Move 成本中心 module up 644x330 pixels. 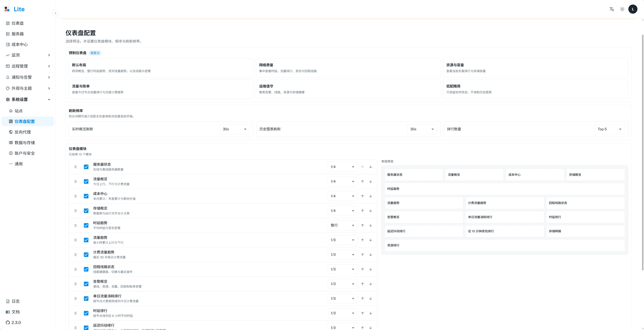click(x=363, y=196)
